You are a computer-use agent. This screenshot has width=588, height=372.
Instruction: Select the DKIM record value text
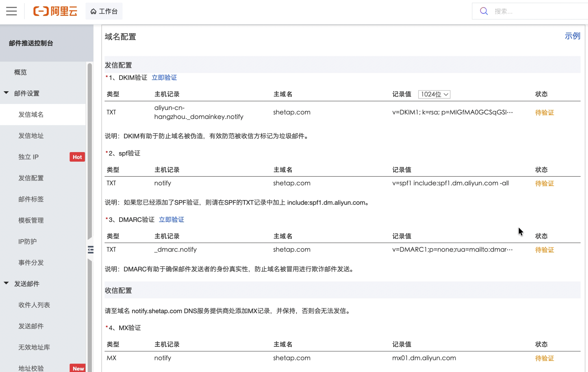(452, 112)
